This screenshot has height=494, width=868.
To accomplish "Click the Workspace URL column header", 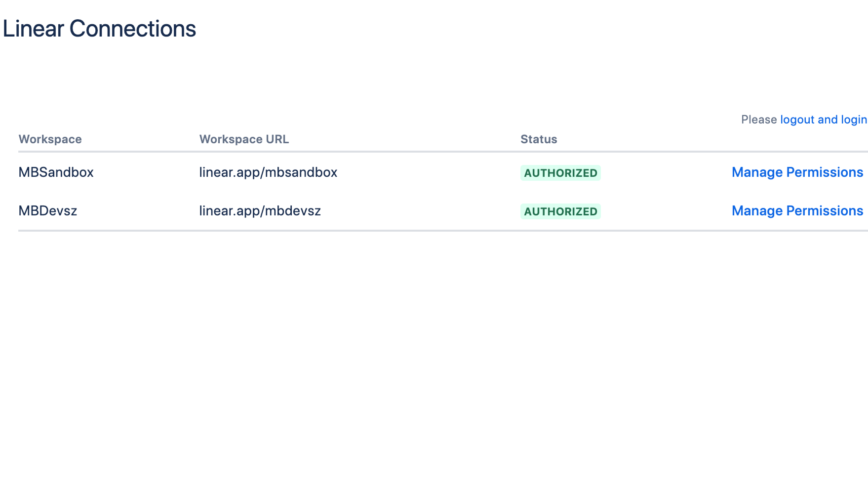I will (244, 139).
